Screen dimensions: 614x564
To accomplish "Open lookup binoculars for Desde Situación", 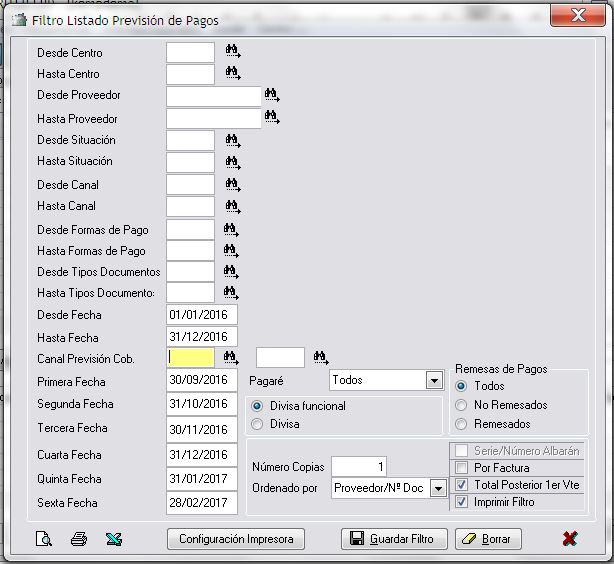I will pyautogui.click(x=233, y=141).
